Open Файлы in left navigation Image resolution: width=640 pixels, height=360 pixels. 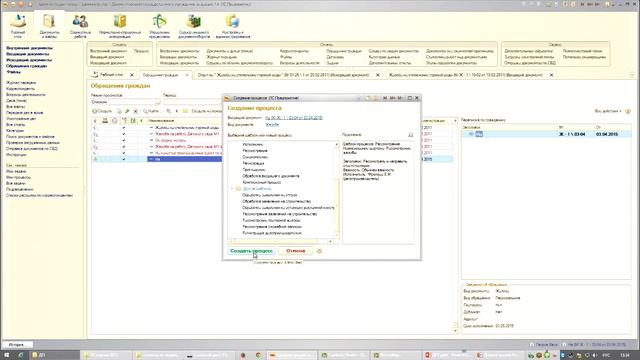[x=13, y=72]
